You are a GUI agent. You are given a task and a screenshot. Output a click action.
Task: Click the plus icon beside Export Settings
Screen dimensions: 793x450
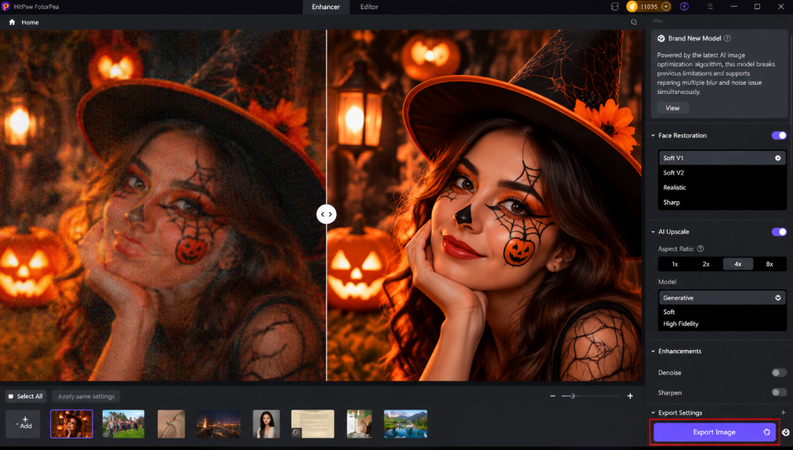[x=783, y=413]
